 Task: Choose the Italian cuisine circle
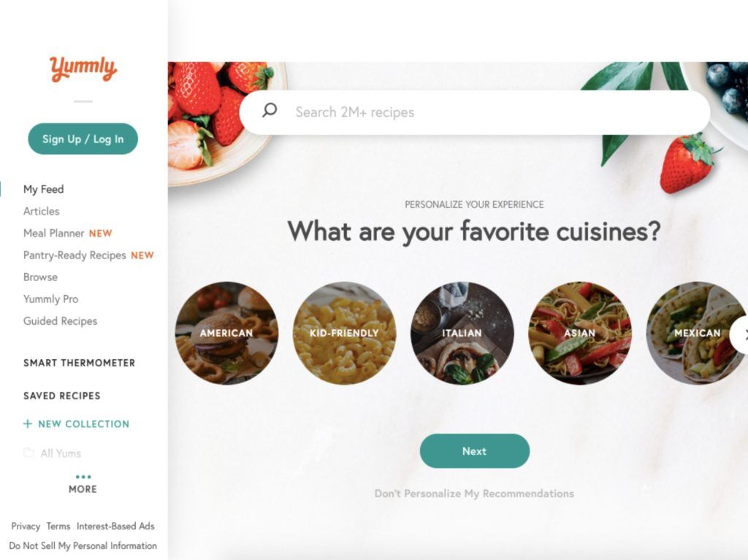point(462,333)
